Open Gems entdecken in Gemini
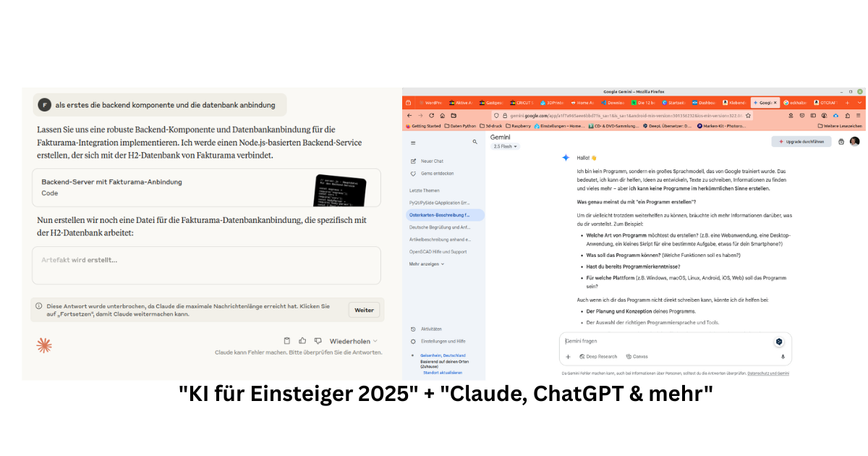 pos(432,174)
